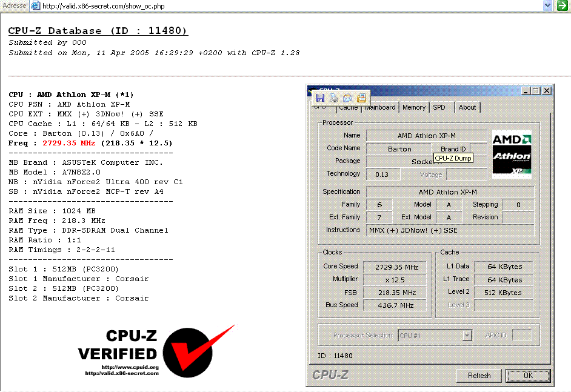This screenshot has height=392, width=571.
Task: Click the Core Speed 2729.35 MHz value
Action: tap(395, 267)
